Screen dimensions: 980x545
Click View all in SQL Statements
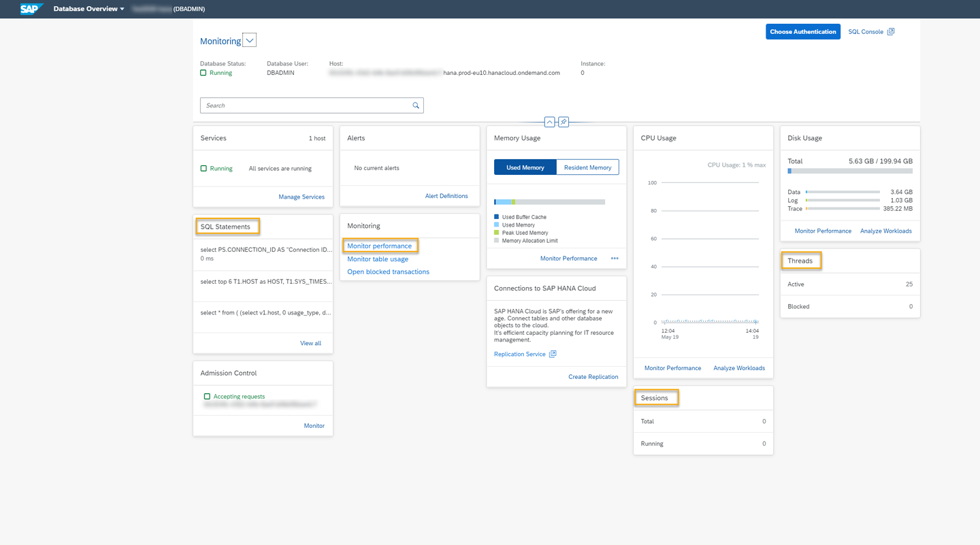[310, 343]
